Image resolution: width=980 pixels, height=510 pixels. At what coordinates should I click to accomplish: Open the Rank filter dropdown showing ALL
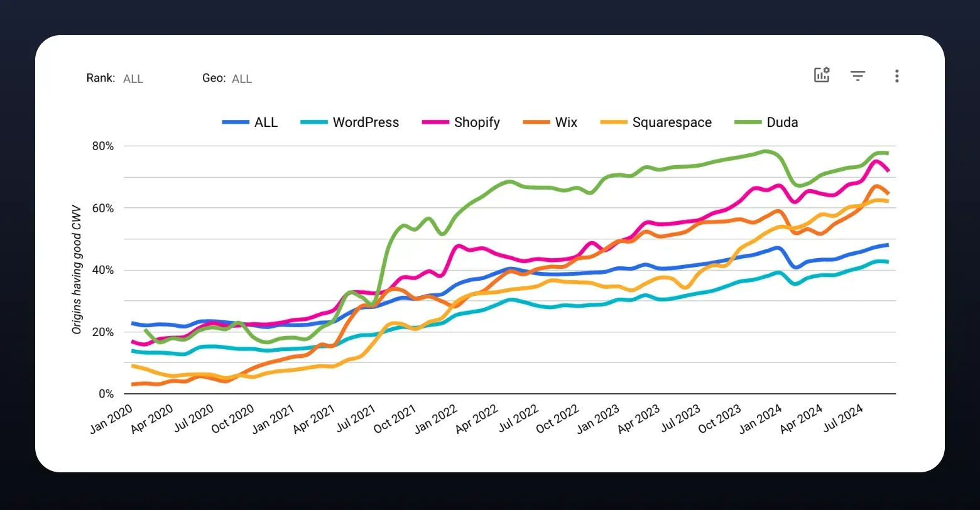(133, 79)
